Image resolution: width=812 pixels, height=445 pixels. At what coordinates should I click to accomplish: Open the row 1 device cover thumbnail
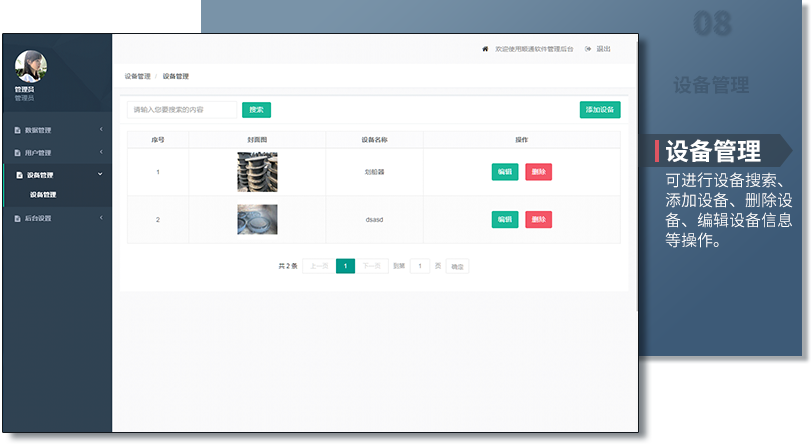coord(257,172)
